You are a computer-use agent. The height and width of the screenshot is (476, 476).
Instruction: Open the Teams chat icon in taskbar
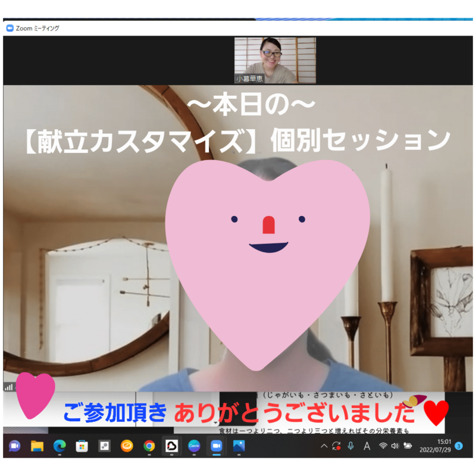pyautogui.click(x=14, y=446)
